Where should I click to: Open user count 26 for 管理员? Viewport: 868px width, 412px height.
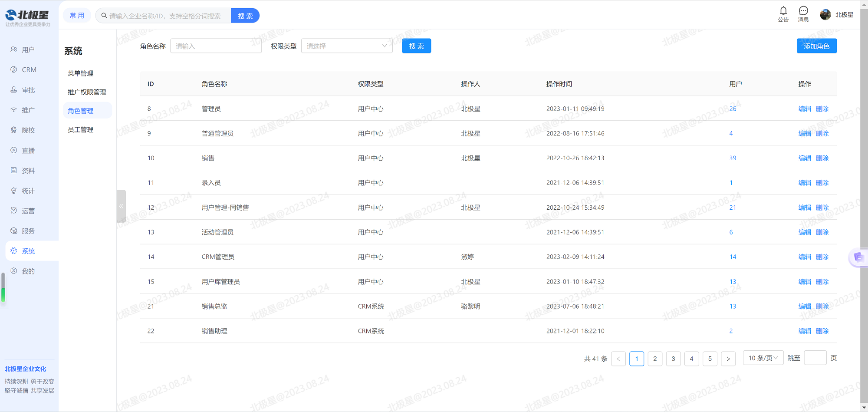click(x=733, y=109)
